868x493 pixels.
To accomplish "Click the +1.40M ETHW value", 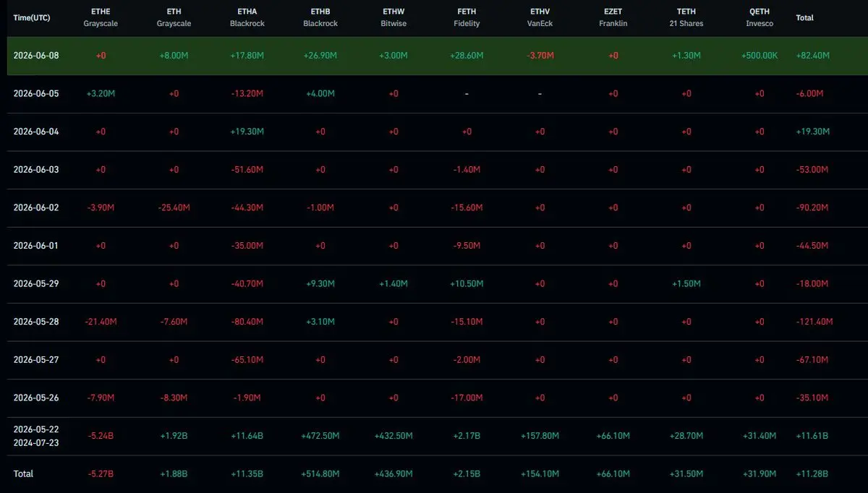I will pyautogui.click(x=393, y=284).
